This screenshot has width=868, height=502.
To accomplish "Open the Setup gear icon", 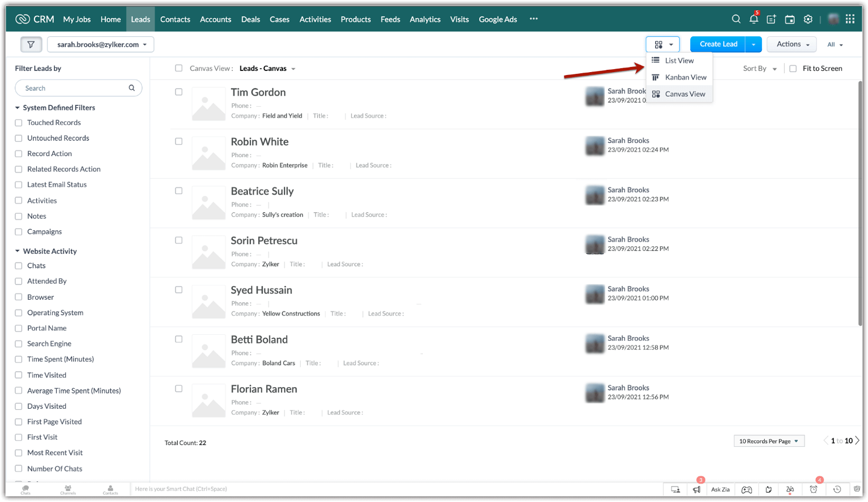I will pos(808,19).
